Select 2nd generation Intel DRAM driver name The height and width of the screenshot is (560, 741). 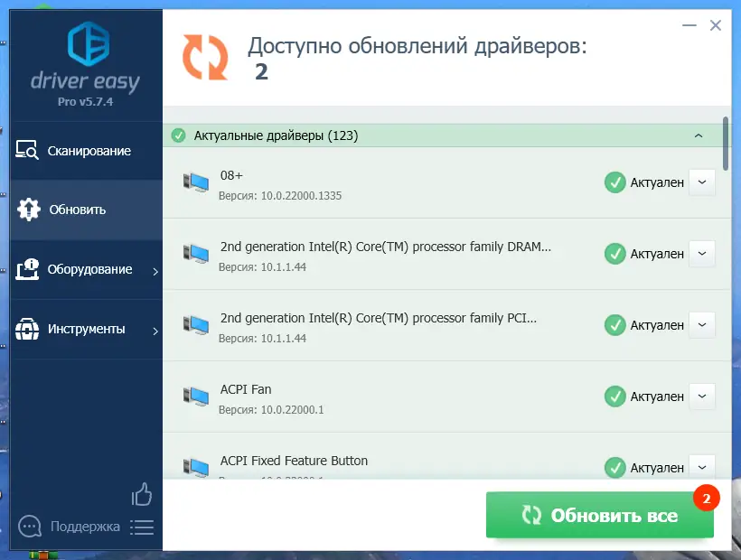(386, 247)
